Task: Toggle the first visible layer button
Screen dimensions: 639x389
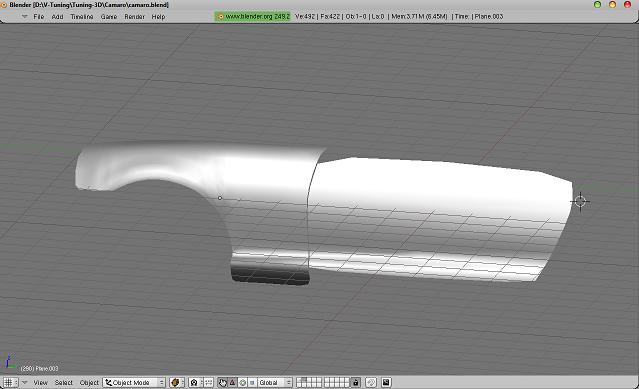Action: tap(299, 380)
